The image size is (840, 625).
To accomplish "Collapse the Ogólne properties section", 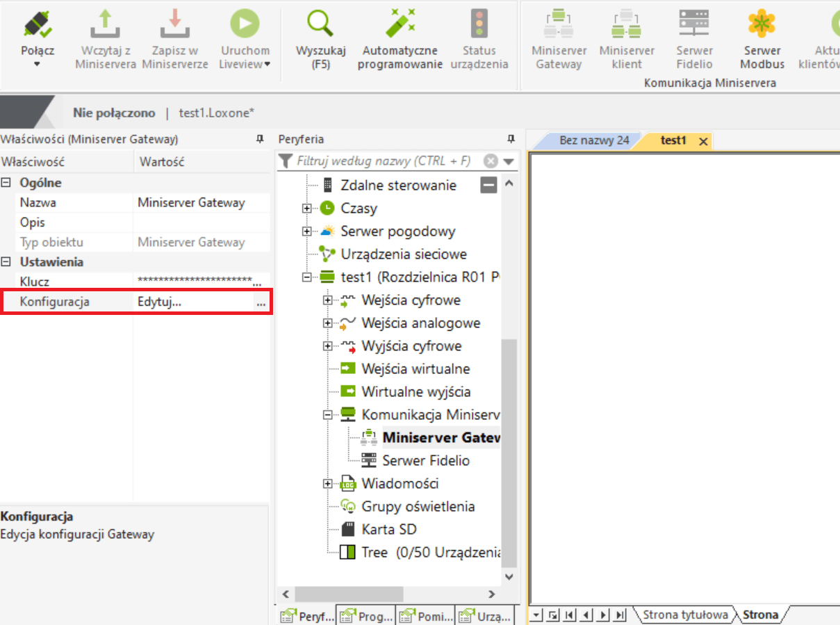I will coord(6,183).
